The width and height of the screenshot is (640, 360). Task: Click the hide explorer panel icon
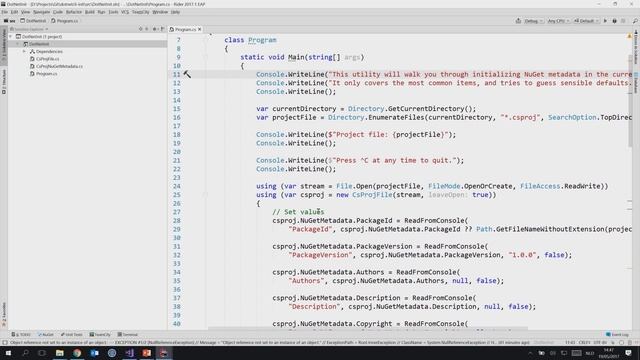click(162, 29)
